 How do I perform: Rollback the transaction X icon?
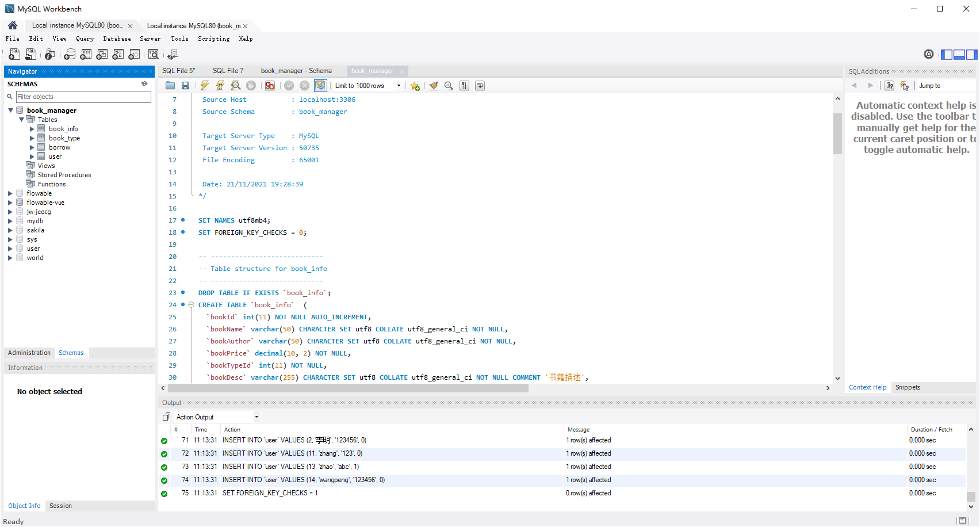tap(305, 86)
